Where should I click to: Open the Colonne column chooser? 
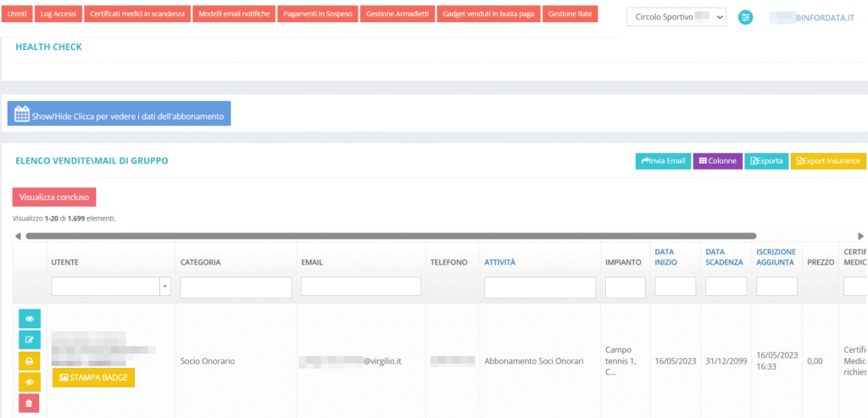717,160
